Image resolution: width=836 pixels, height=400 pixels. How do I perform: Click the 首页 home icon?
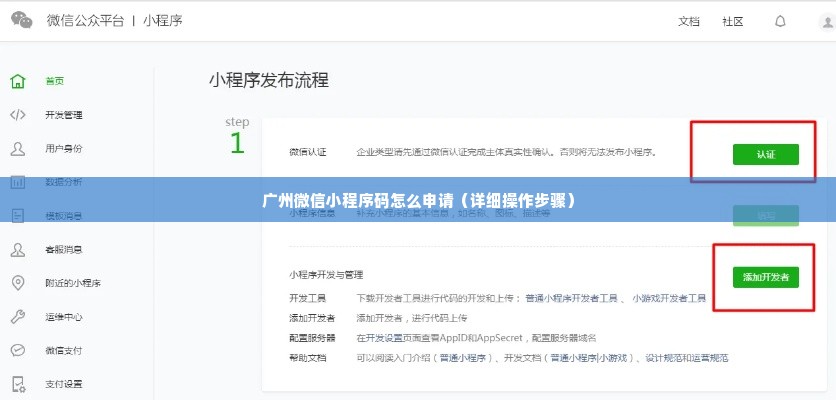(x=18, y=82)
